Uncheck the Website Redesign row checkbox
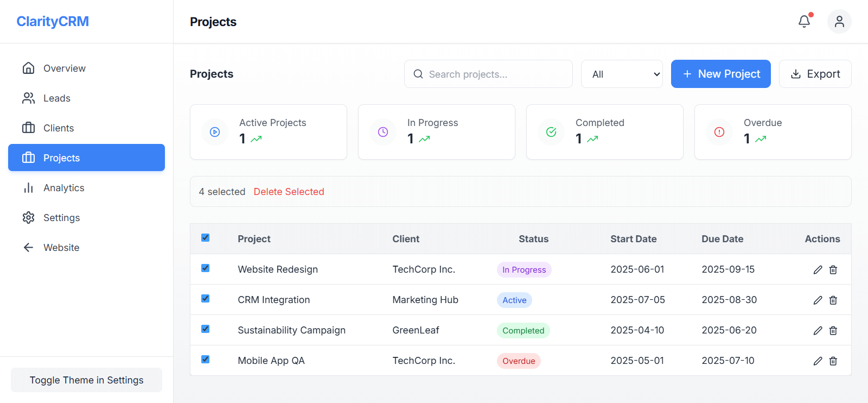Image resolution: width=868 pixels, height=403 pixels. (x=205, y=268)
